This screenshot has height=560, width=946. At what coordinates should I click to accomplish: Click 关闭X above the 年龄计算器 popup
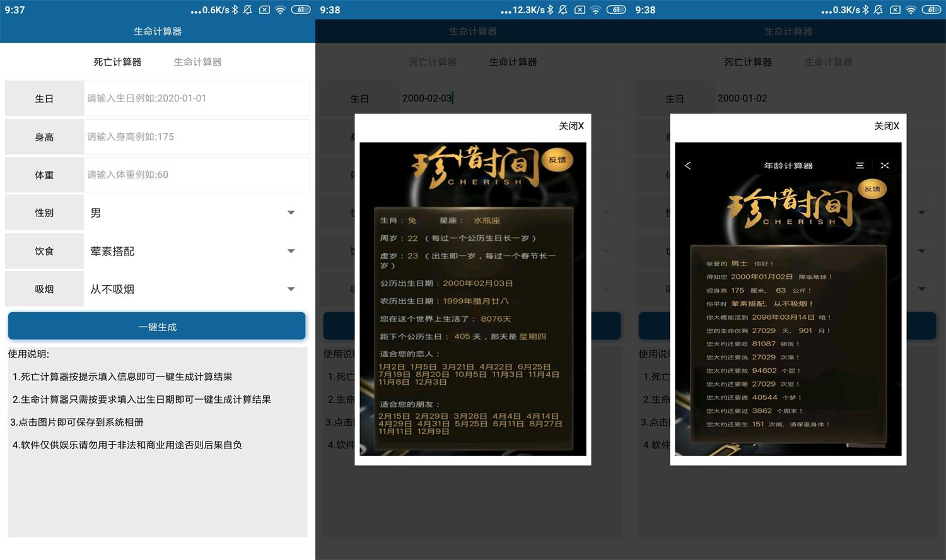click(x=886, y=126)
